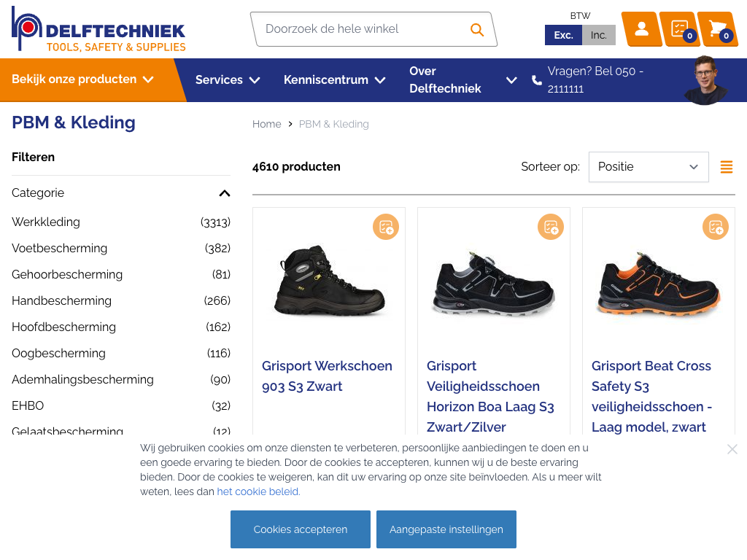
Task: Add Grisport Werkschoen 903 to quote list
Action: pos(386,227)
